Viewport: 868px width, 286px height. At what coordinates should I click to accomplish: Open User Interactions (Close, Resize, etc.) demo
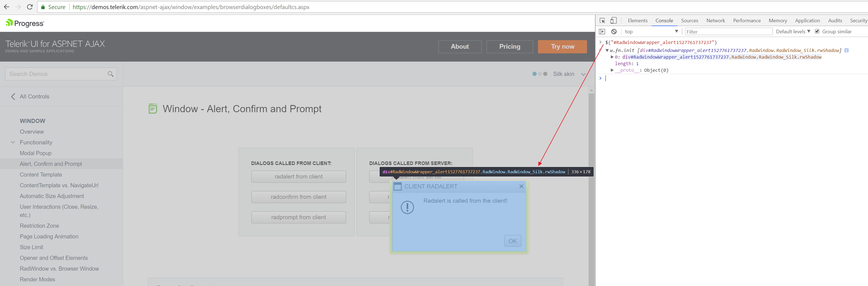tap(59, 211)
